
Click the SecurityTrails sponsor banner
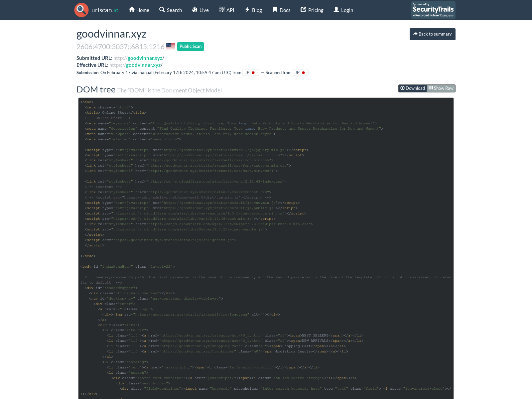433,10
